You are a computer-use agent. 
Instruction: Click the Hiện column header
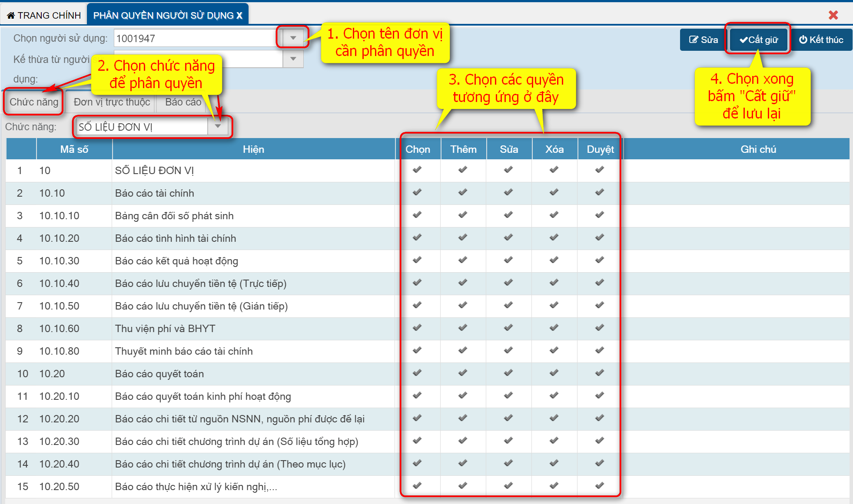pyautogui.click(x=253, y=149)
